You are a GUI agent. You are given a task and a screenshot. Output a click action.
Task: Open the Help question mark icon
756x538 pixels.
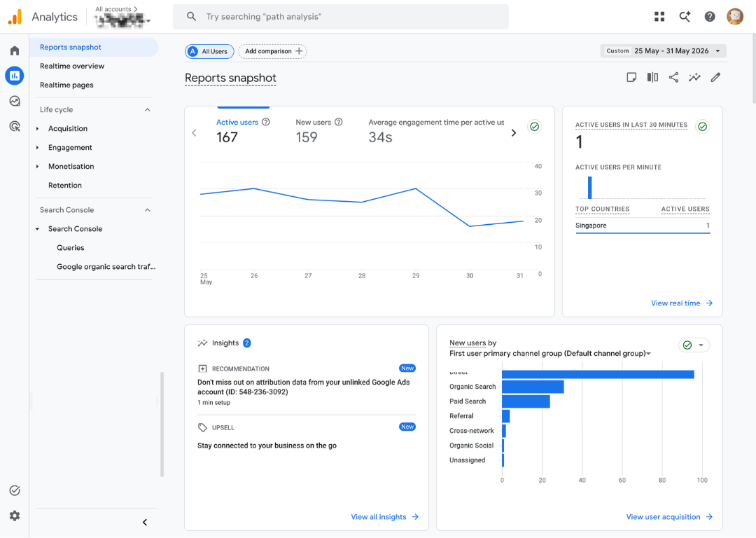[710, 17]
